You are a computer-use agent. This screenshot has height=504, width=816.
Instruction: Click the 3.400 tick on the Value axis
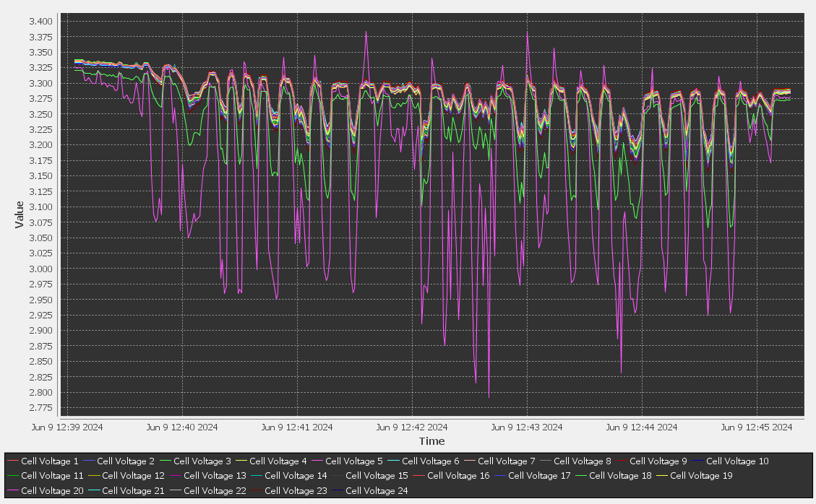pyautogui.click(x=40, y=22)
